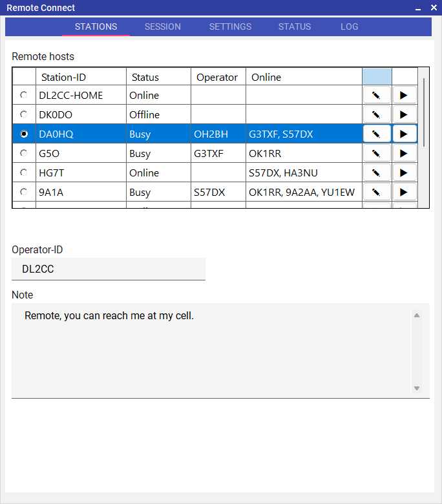
Task: Click the highlighted blue column header
Action: pos(377,76)
